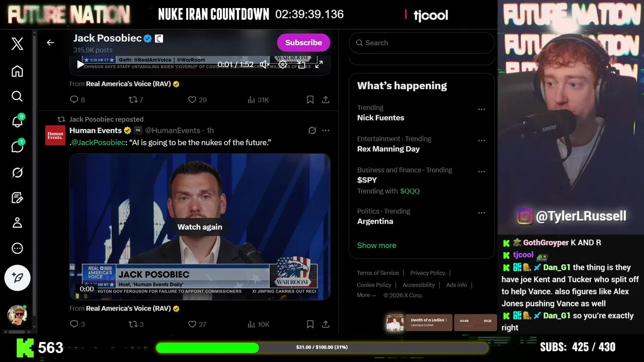Click the compose Post feather button

point(17,278)
